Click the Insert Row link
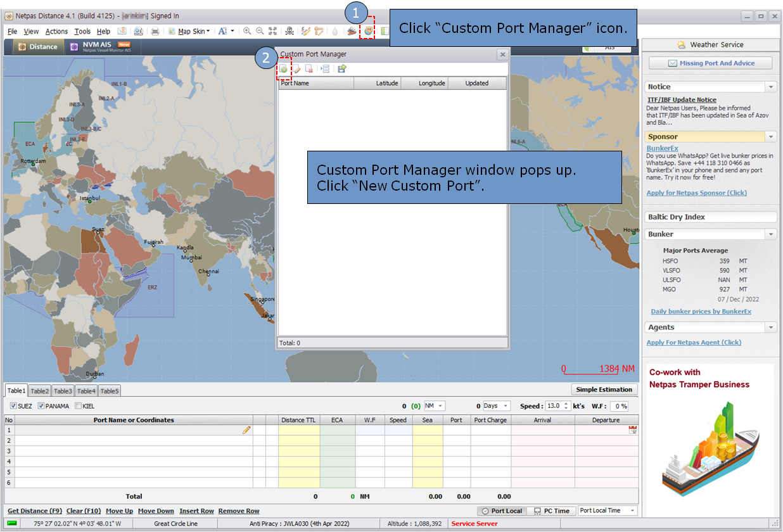Image resolution: width=783 pixels, height=532 pixels. coord(196,511)
